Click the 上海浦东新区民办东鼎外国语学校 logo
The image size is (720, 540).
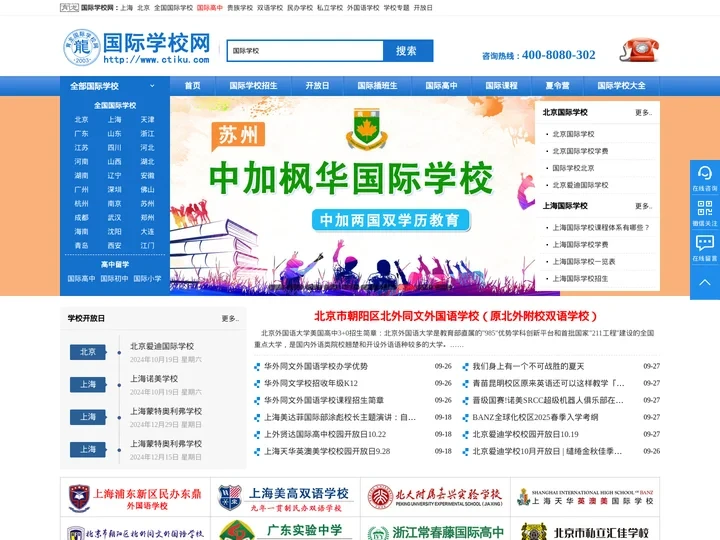135,497
